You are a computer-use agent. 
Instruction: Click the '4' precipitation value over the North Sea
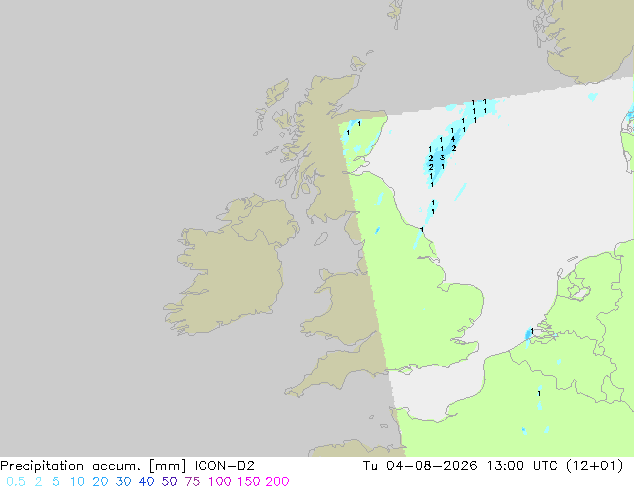click(453, 139)
